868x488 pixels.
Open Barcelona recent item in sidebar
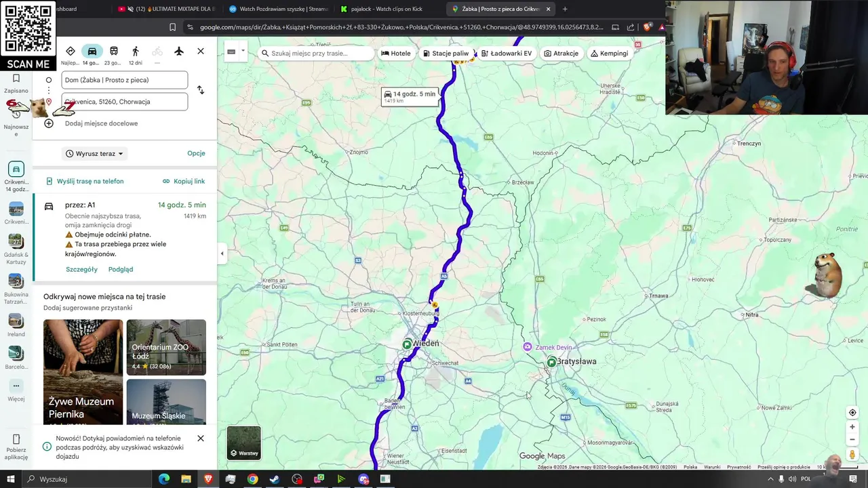tap(16, 358)
